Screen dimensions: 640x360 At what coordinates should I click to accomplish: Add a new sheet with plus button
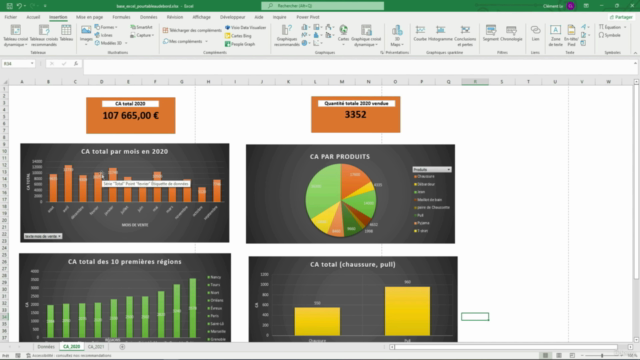coord(122,347)
